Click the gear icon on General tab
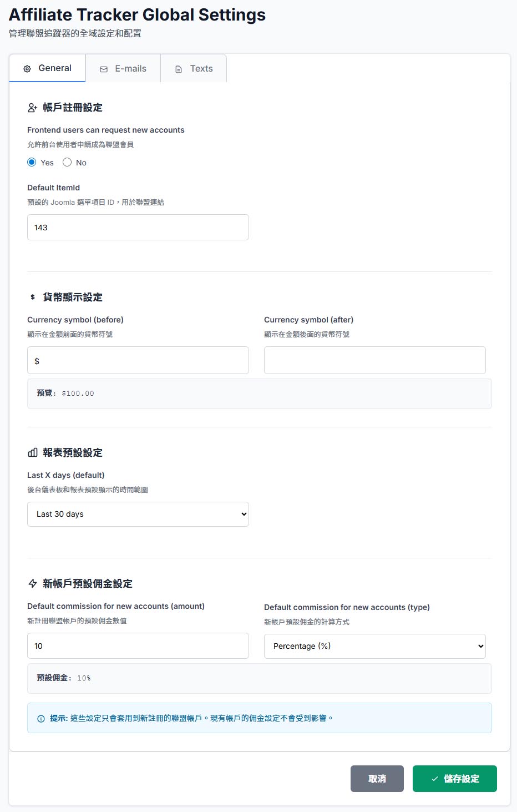This screenshot has height=812, width=517. 27,69
